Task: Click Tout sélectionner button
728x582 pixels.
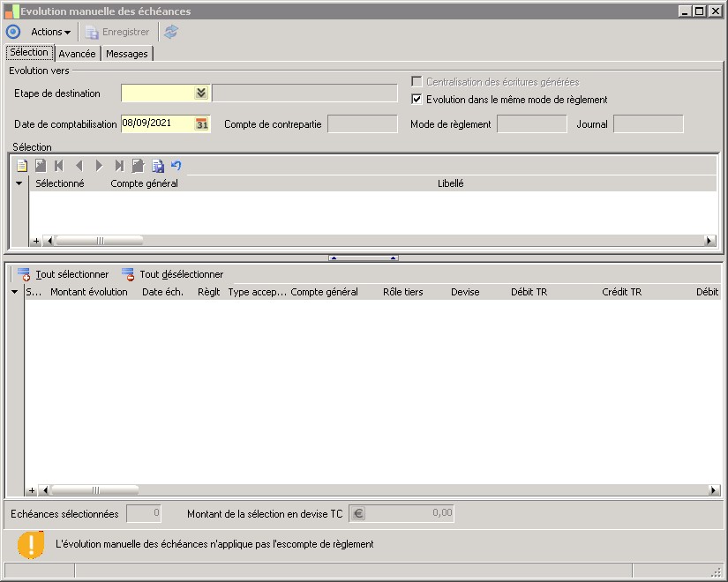Action: click(x=64, y=274)
